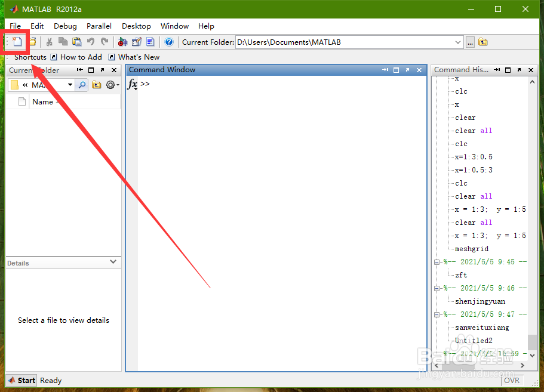Open the GUIDE toolbar icon
This screenshot has width=544, height=392.
click(136, 42)
